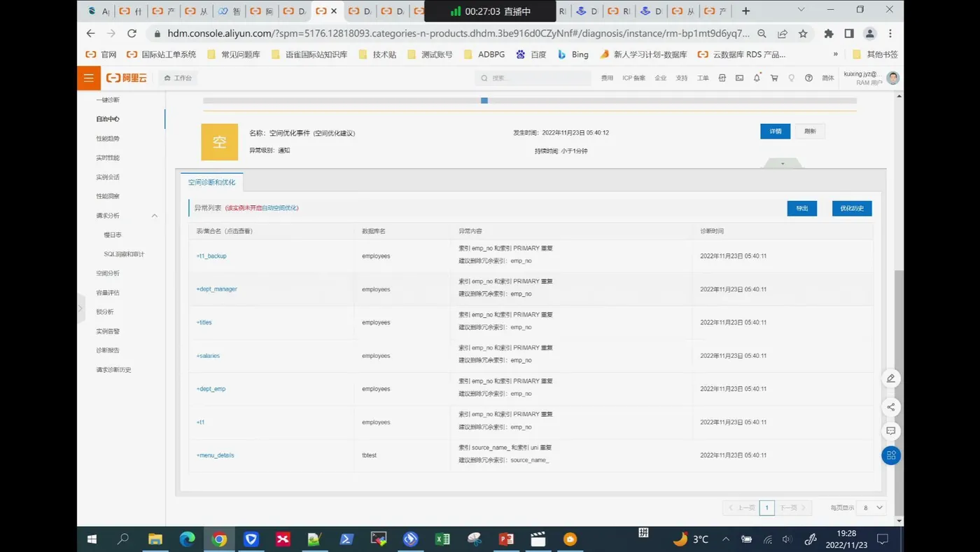Viewport: 980px width, 552px height.
Task: Open the 费用 menu in the top bar
Action: 607,78
